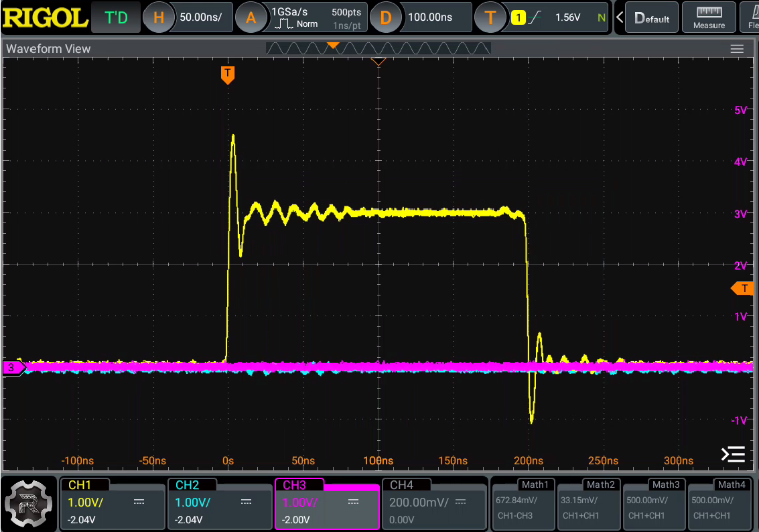Click CH2 offset -2.04V value

[x=188, y=520]
